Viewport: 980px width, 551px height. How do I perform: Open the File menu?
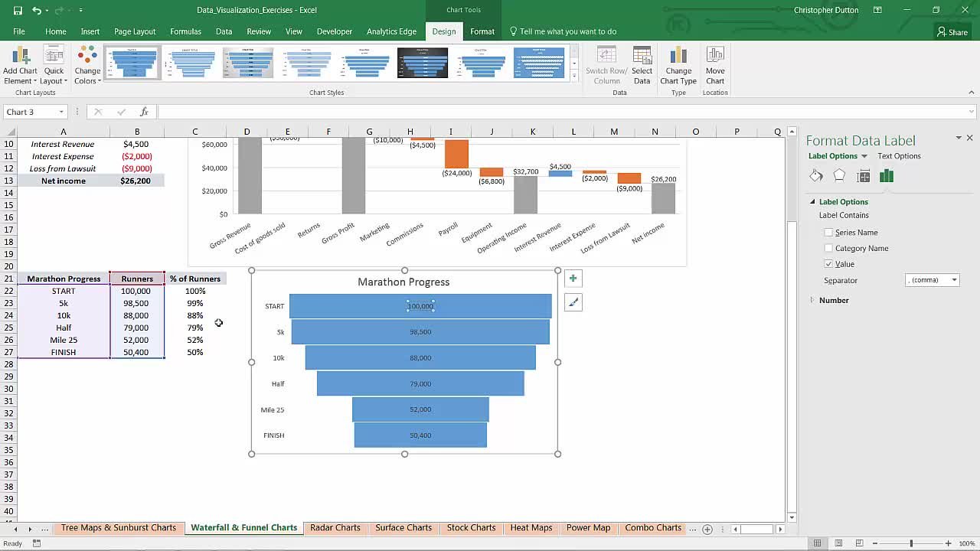[19, 31]
